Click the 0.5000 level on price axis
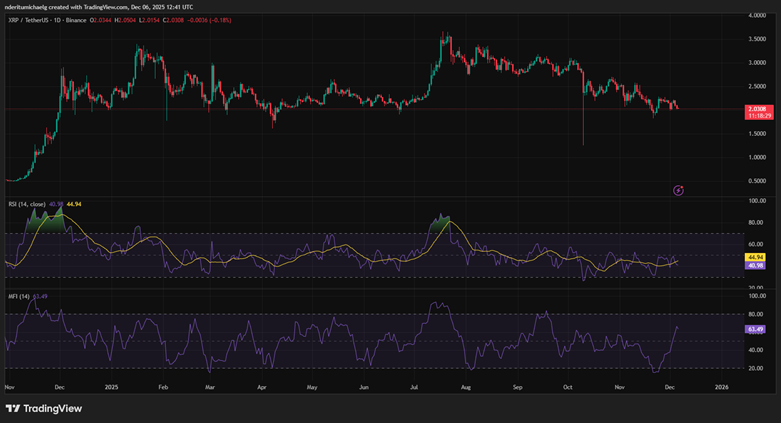 (x=762, y=181)
